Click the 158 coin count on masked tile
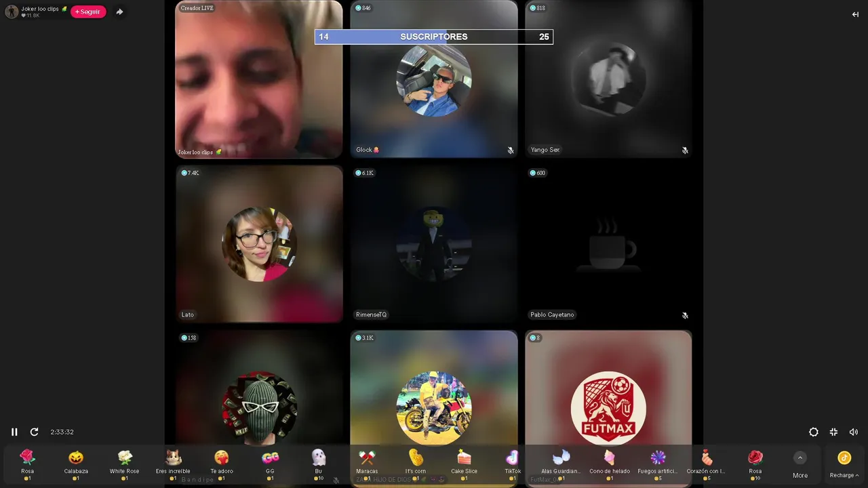 [189, 338]
